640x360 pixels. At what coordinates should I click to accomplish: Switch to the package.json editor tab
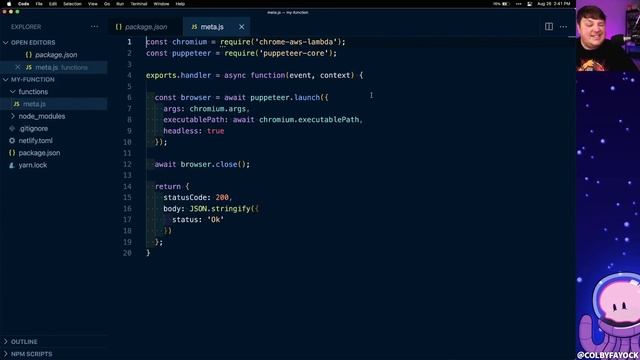tap(146, 27)
